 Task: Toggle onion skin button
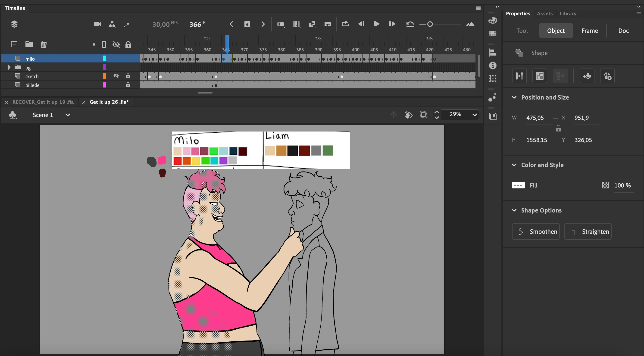point(281,24)
